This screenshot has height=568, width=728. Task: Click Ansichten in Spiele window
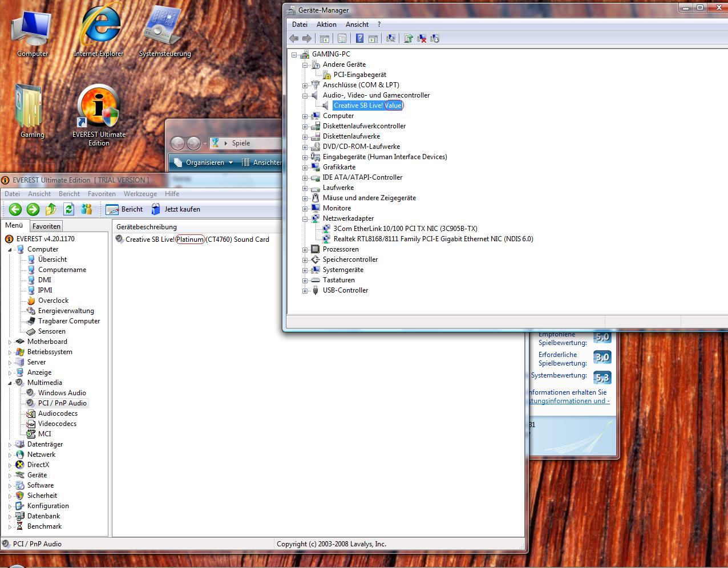coord(262,163)
